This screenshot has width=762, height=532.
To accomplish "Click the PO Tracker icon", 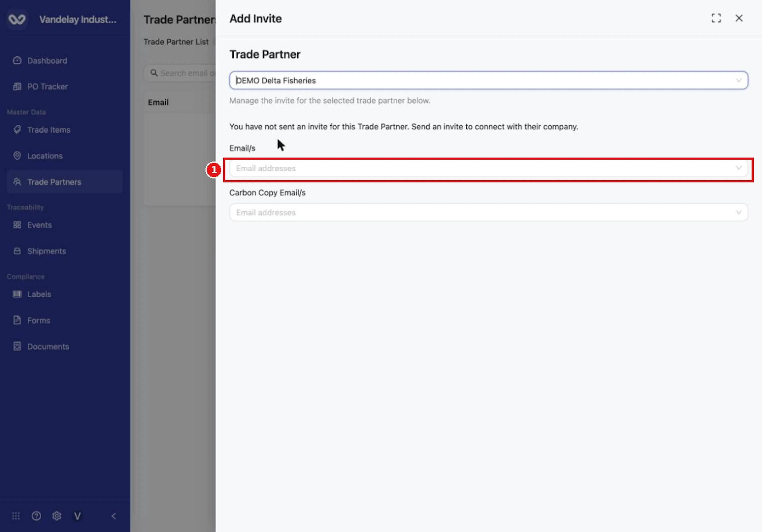I will (x=17, y=86).
